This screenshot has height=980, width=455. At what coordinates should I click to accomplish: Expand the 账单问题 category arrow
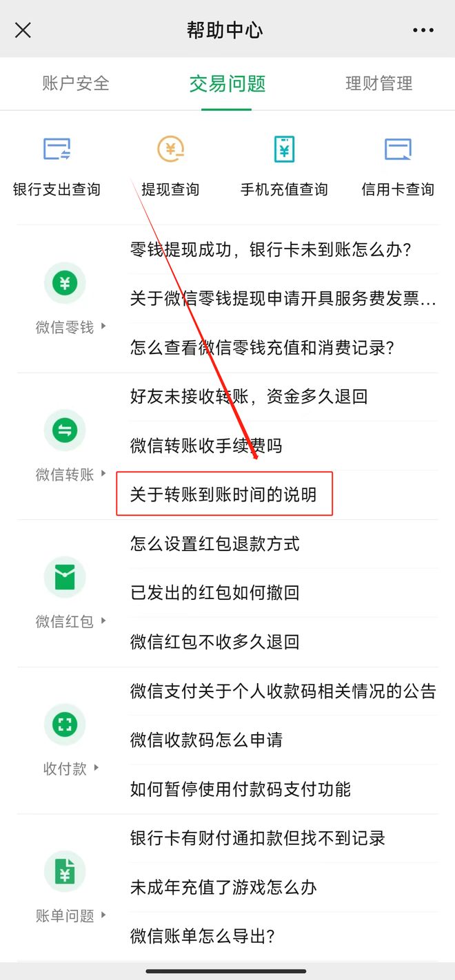(103, 915)
